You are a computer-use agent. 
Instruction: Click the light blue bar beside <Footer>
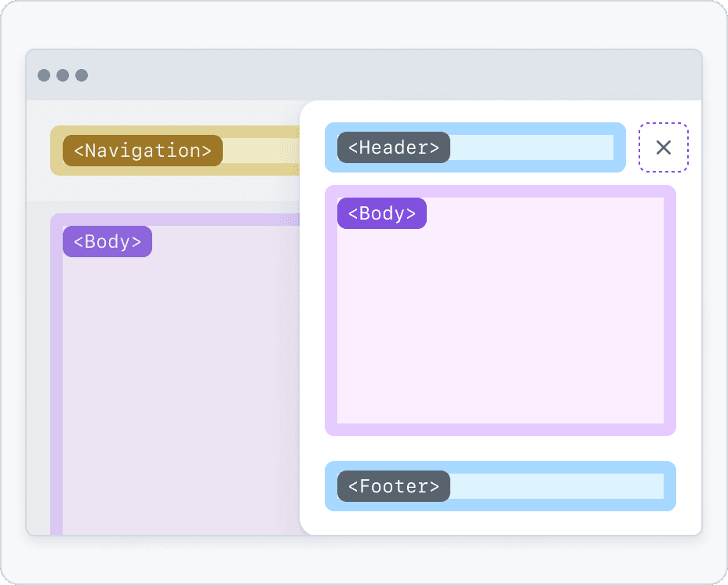point(555,486)
